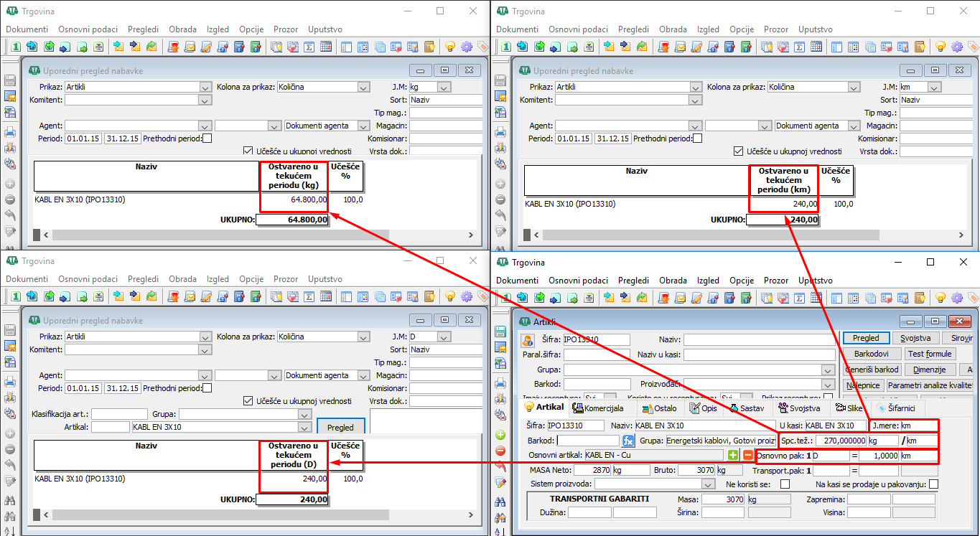Open the Artikal dropdown showing KABL EN 3X10
This screenshot has width=980, height=536.
(x=307, y=427)
